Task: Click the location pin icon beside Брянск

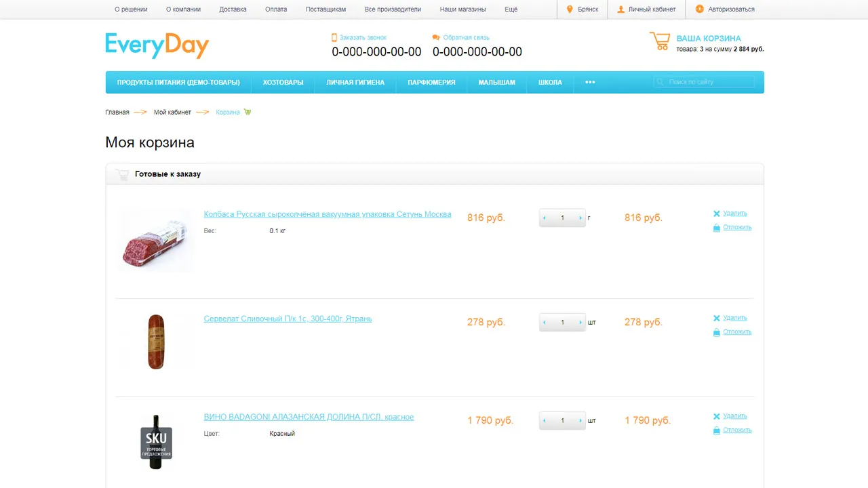Action: (x=570, y=9)
